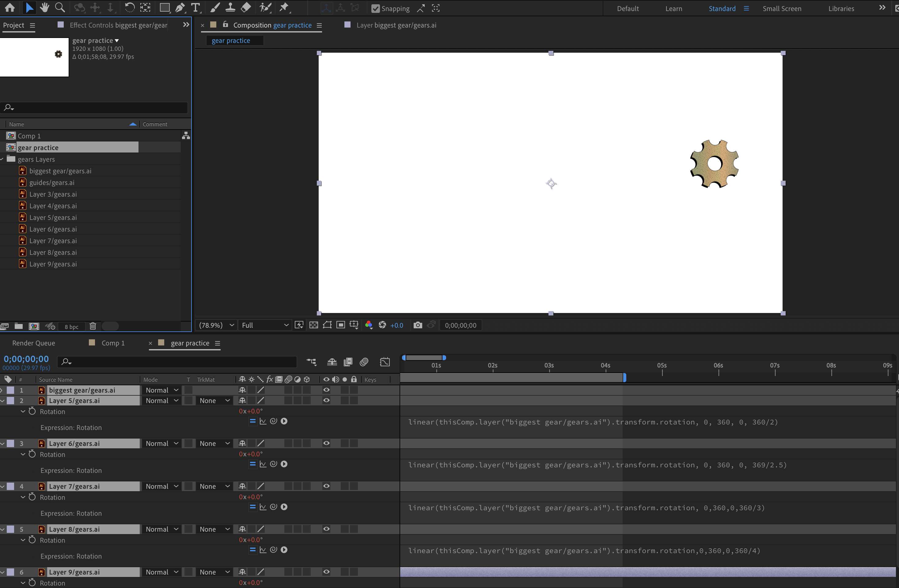Viewport: 899px width, 588px height.
Task: Open the Full resolution dropdown
Action: click(x=264, y=325)
